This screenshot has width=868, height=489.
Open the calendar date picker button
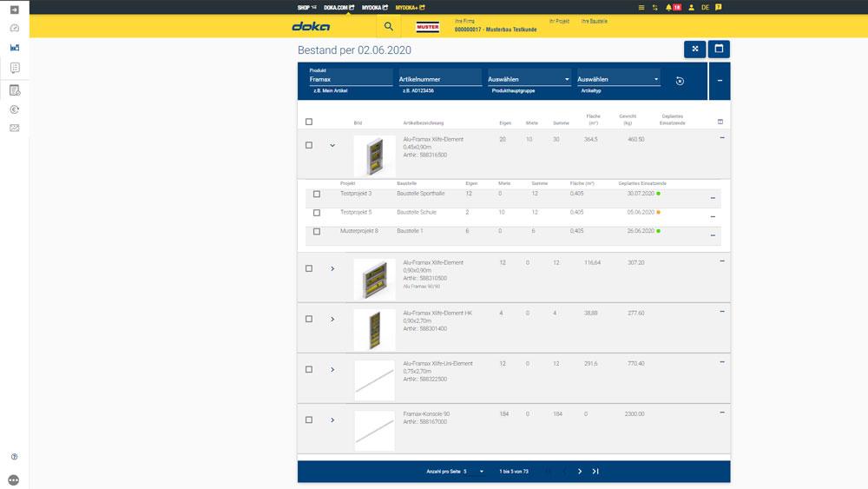pos(719,49)
